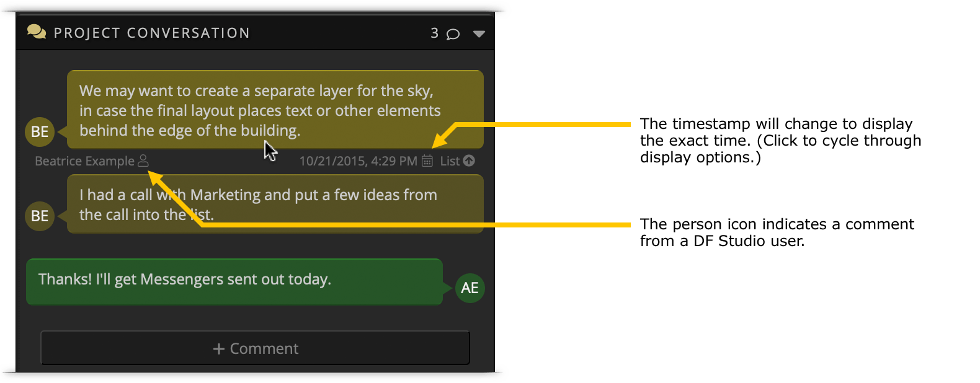This screenshot has height=383, width=980.
Task: Click the List link under first comment
Action: pyautogui.click(x=450, y=161)
